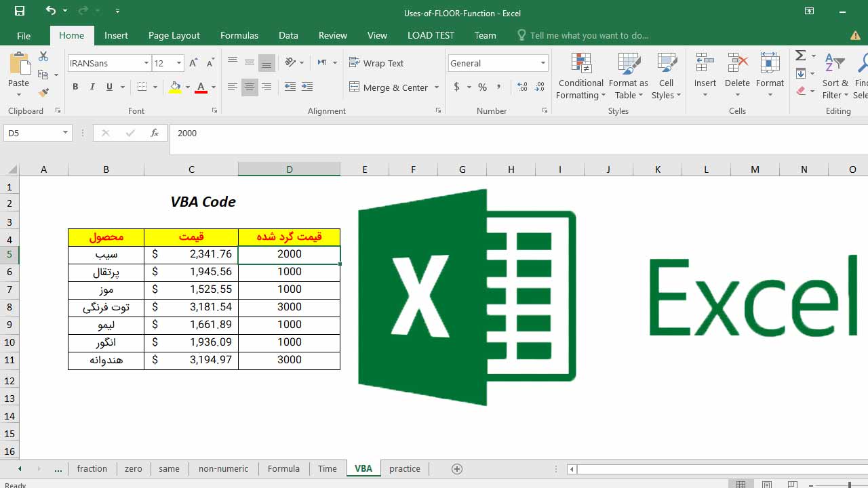Click the Save icon in the title bar
868x488 pixels.
(x=20, y=11)
